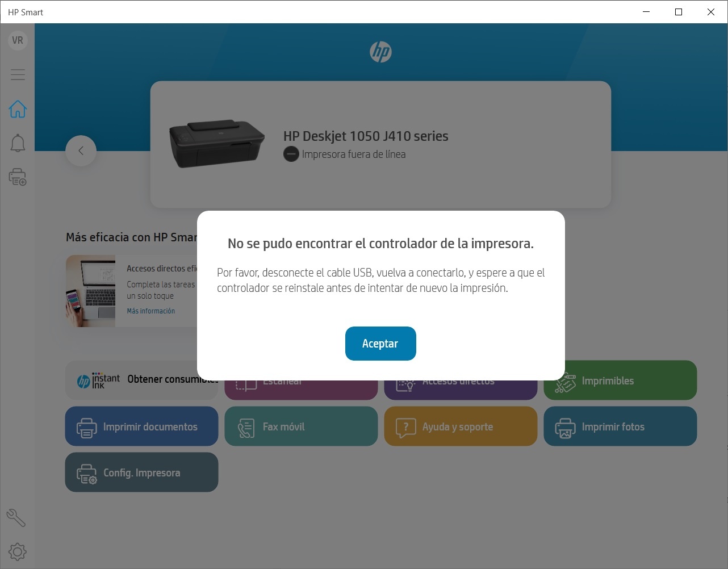Image resolution: width=728 pixels, height=569 pixels.
Task: Open the Obtener consumibles tile
Action: [141, 380]
